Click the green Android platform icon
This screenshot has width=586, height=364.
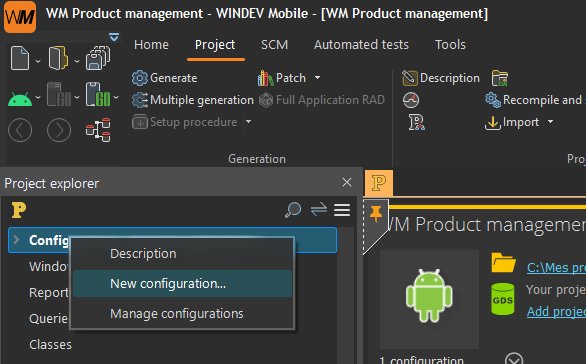coord(20,99)
